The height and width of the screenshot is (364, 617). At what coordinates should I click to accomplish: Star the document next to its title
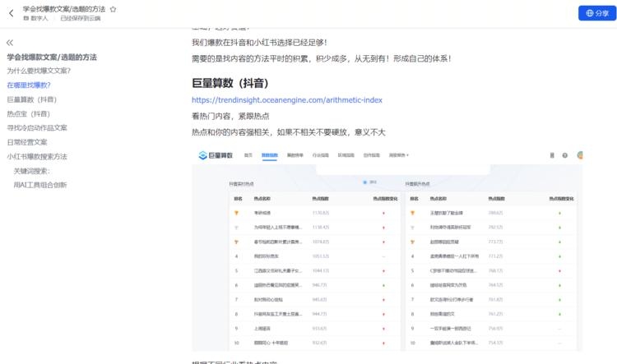pos(113,9)
